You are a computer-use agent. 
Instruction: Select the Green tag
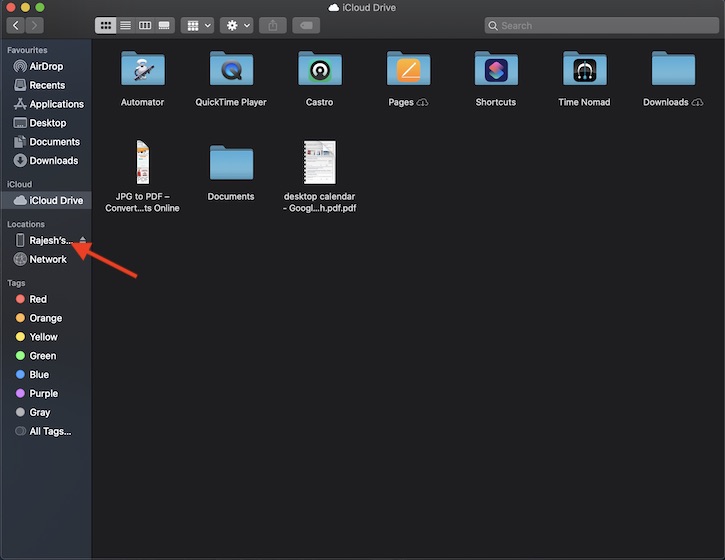[x=46, y=356]
